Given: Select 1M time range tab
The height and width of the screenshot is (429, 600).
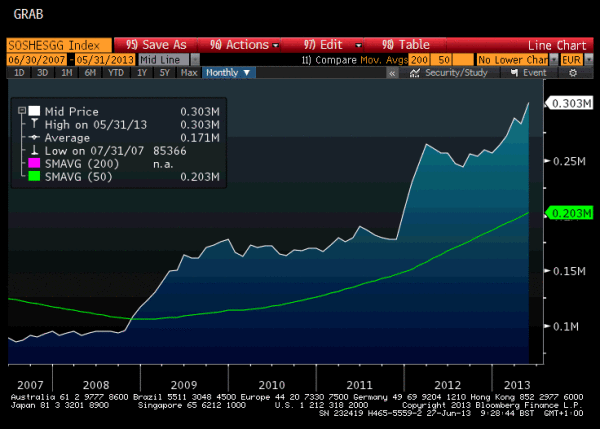Looking at the screenshot, I should 67,73.
